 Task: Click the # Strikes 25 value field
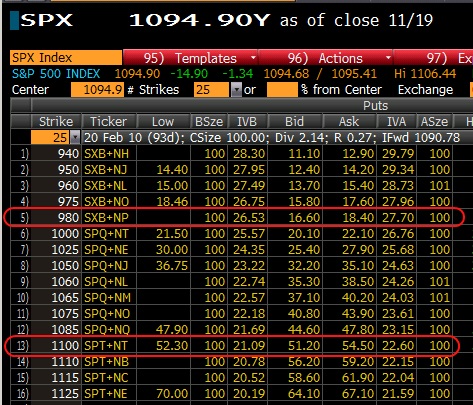(212, 90)
